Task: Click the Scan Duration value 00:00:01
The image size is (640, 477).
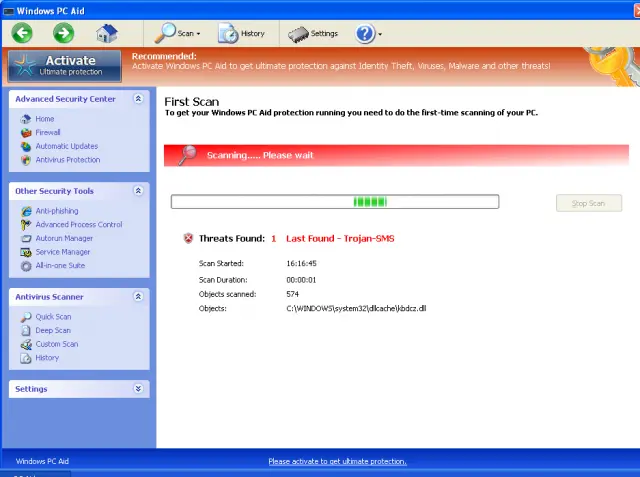Action: 301,280
